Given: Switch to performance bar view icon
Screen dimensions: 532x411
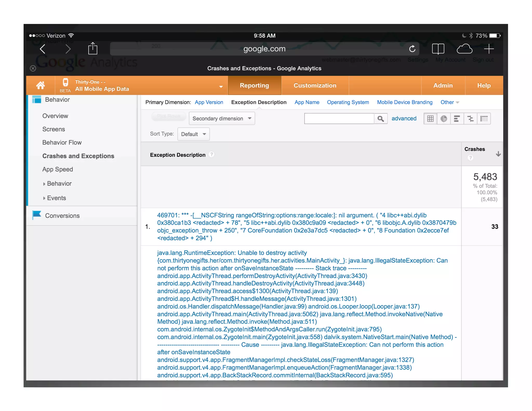Looking at the screenshot, I should [457, 119].
